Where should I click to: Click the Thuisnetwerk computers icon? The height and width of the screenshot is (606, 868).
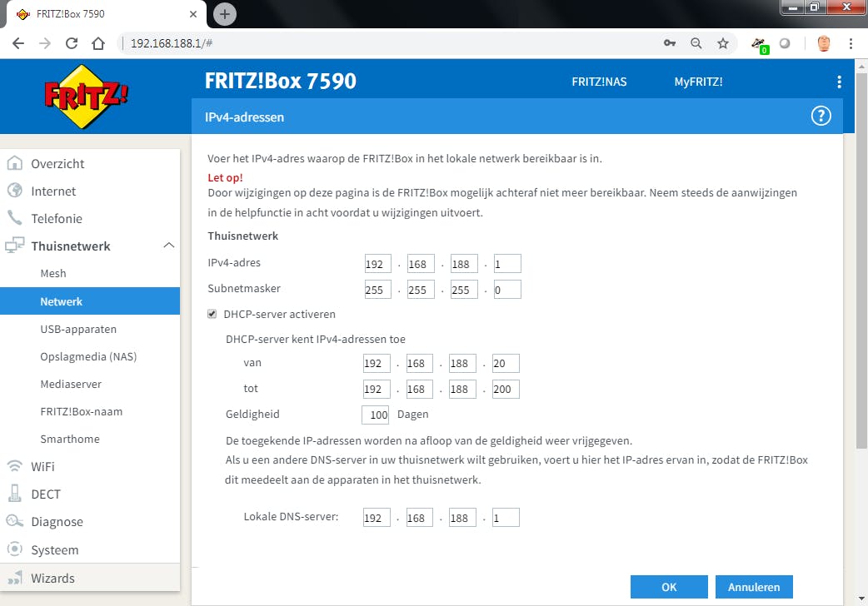(x=14, y=245)
